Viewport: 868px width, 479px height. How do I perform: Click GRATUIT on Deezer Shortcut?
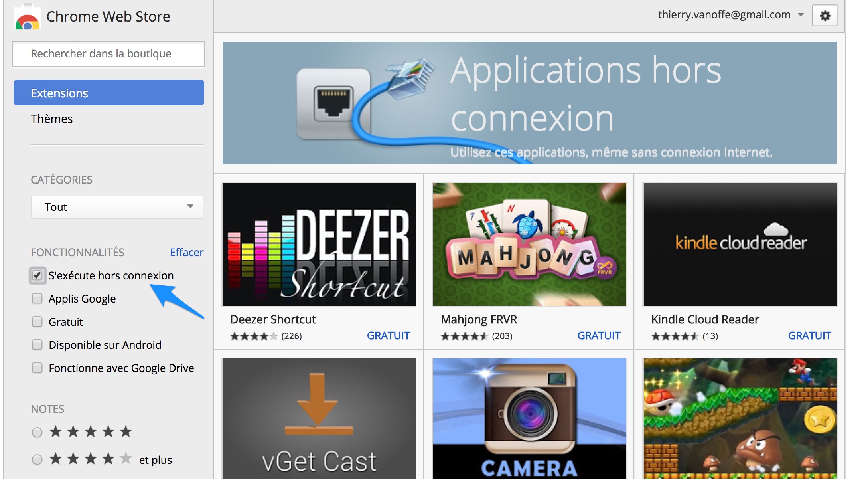[x=388, y=336]
